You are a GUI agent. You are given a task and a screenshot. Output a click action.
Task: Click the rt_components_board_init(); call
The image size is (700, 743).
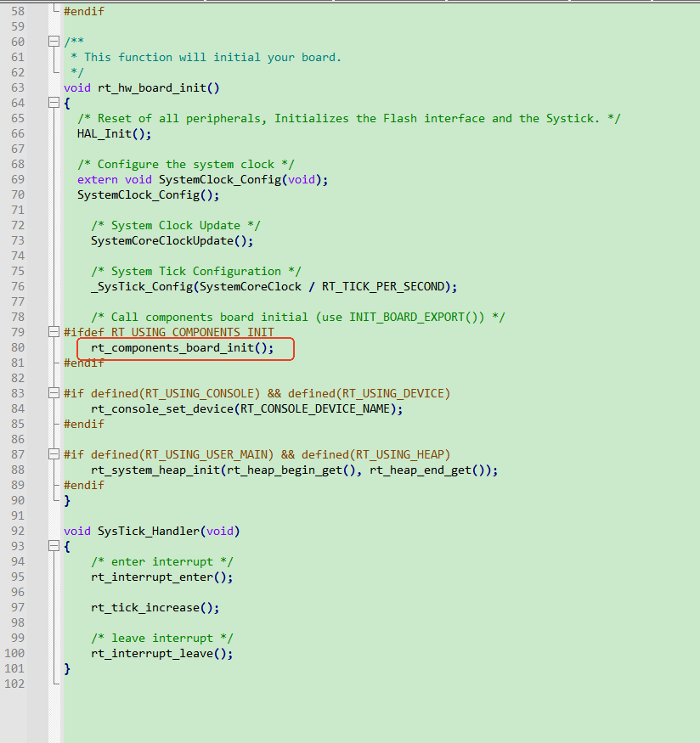[x=183, y=348]
